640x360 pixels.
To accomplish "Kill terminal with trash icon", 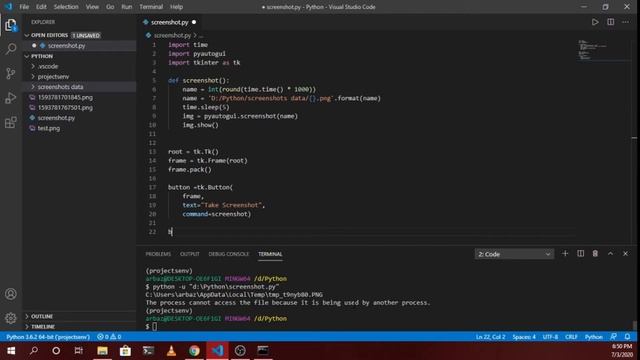I will coord(595,253).
